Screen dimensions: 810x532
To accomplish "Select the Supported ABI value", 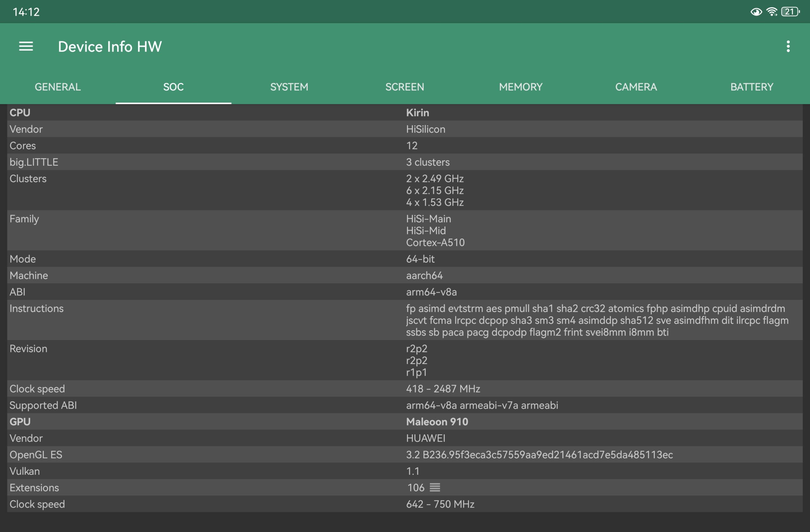I will click(482, 405).
